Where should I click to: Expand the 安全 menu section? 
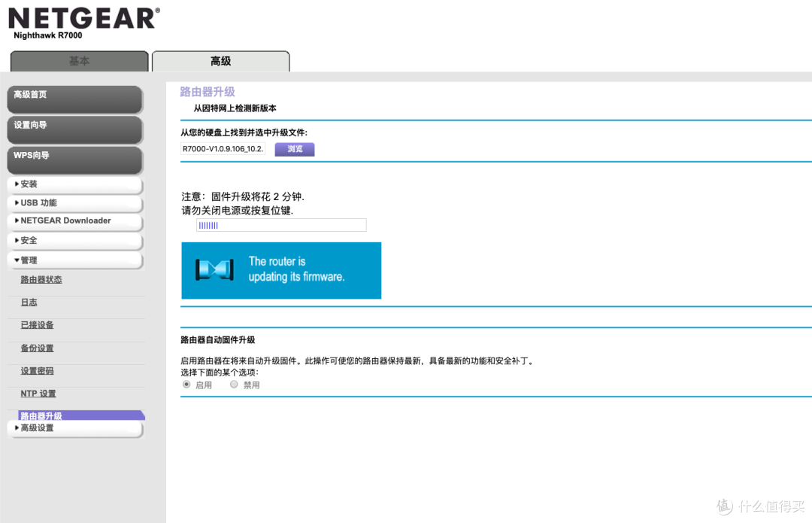point(74,241)
